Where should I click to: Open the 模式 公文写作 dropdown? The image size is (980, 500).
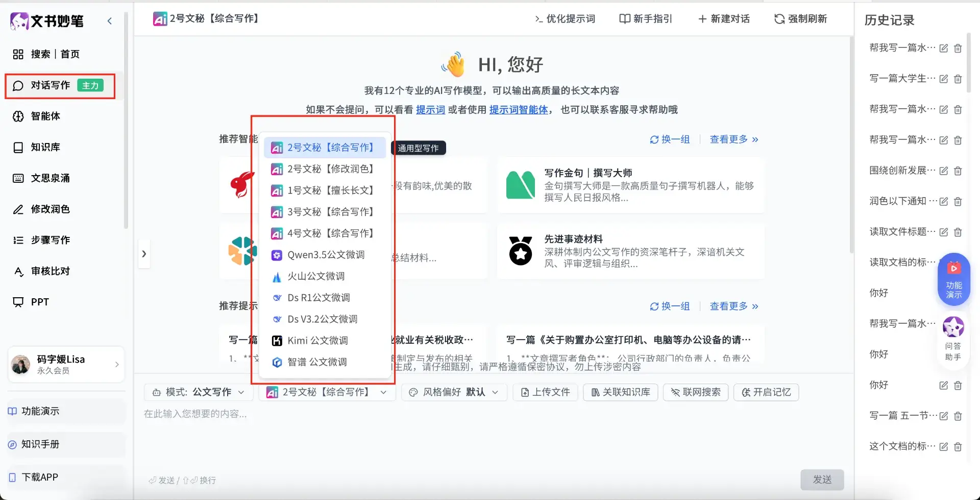pyautogui.click(x=198, y=392)
